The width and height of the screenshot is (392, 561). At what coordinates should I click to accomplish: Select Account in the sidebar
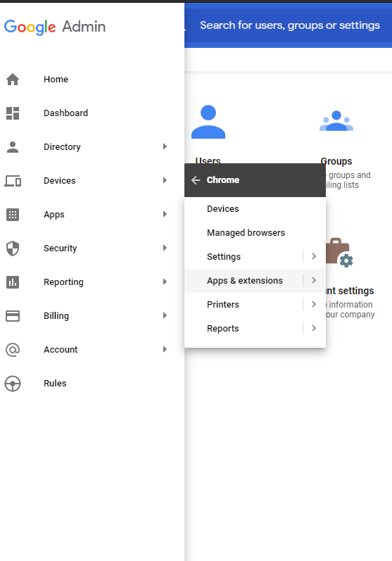point(61,350)
